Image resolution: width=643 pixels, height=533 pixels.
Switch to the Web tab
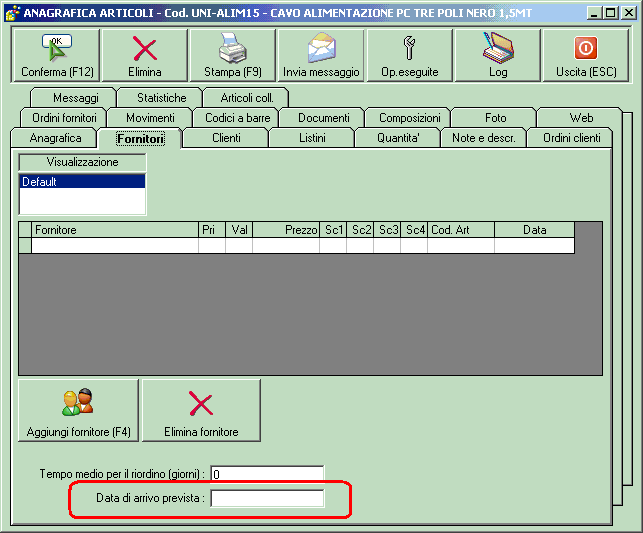coord(581,118)
